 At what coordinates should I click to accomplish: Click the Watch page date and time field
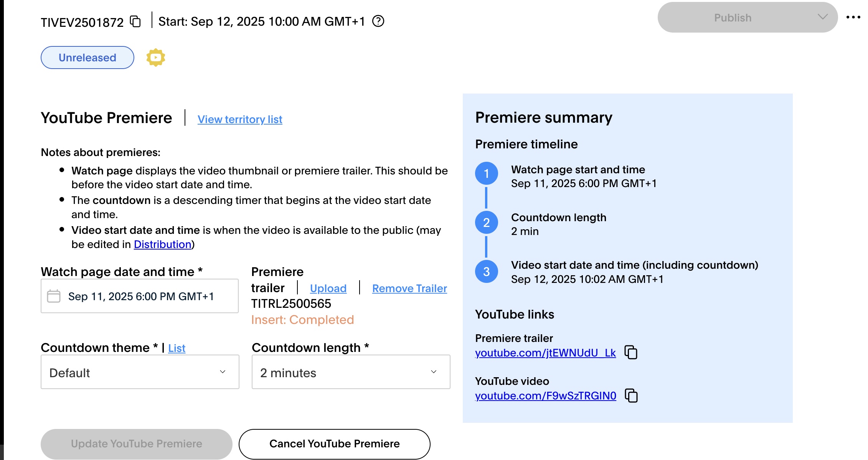[140, 296]
